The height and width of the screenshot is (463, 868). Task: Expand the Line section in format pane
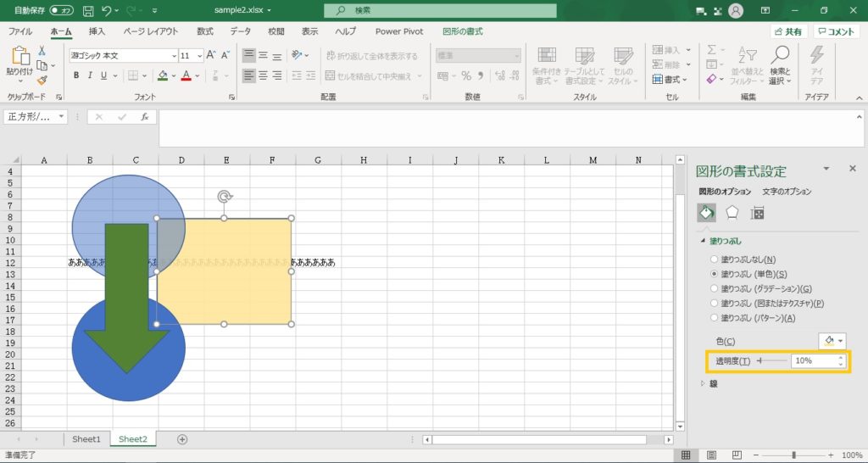[x=703, y=384]
